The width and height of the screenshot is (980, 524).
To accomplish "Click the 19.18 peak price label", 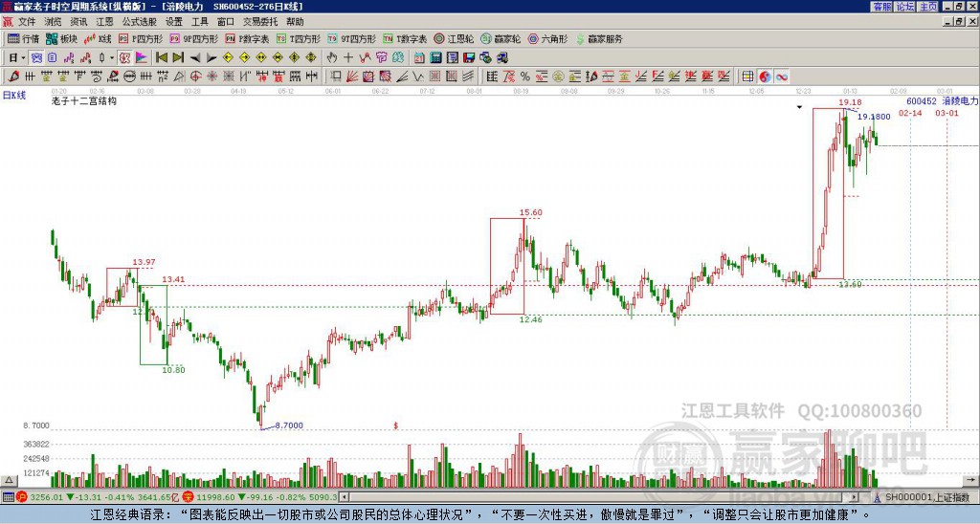I will [x=850, y=101].
